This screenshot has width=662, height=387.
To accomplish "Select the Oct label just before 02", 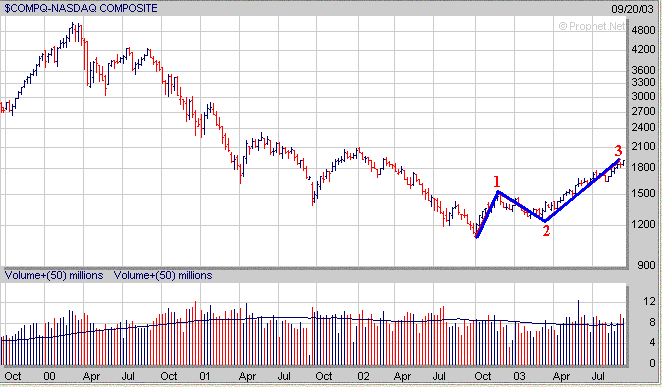I will (324, 376).
